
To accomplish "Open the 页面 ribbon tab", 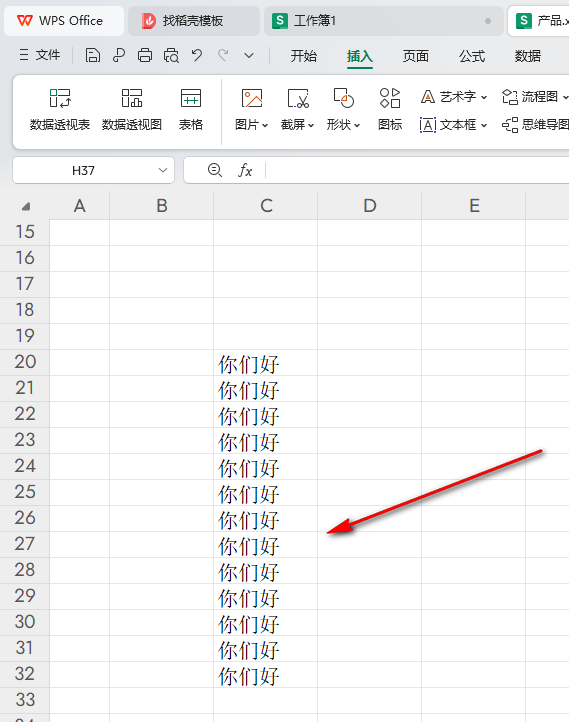I will click(x=416, y=56).
